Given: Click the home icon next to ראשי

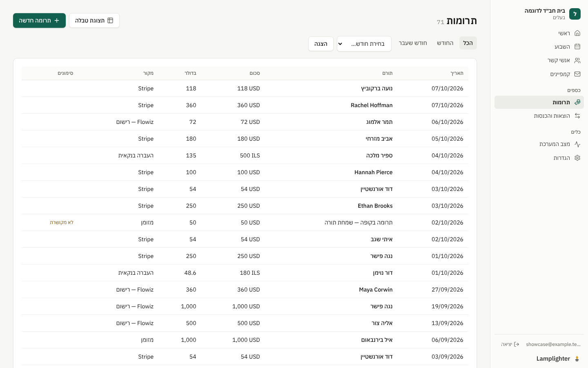Looking at the screenshot, I should [x=577, y=33].
